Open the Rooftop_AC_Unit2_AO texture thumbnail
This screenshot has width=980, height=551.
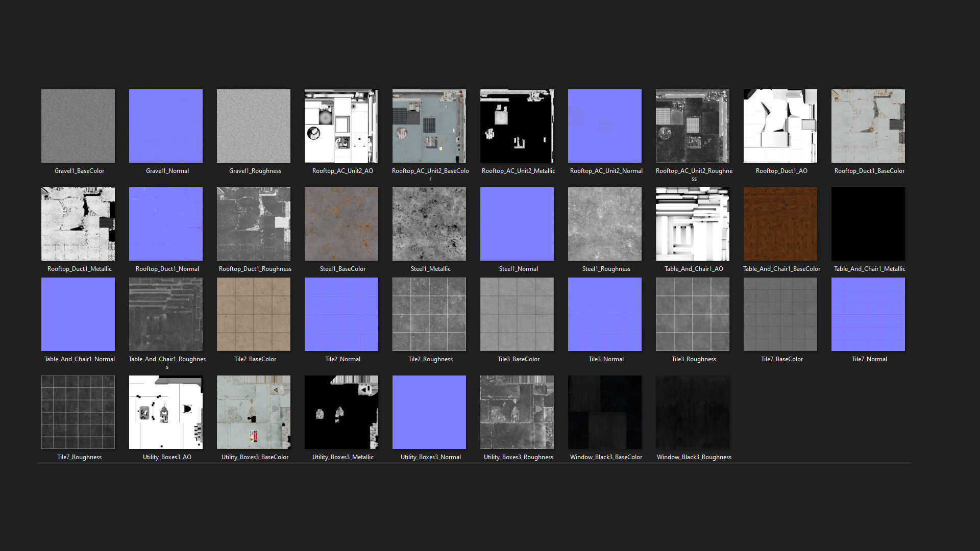341,126
